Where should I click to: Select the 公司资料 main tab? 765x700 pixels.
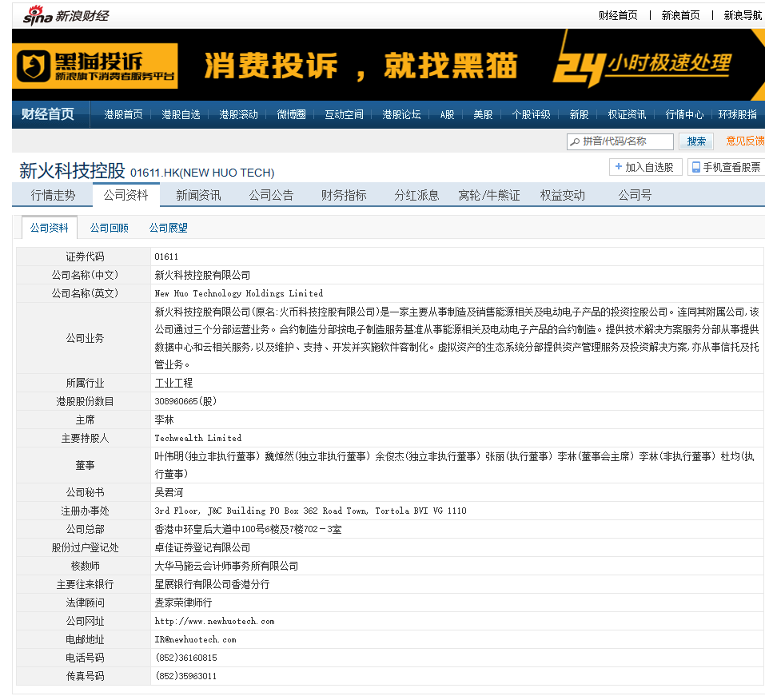[x=126, y=195]
